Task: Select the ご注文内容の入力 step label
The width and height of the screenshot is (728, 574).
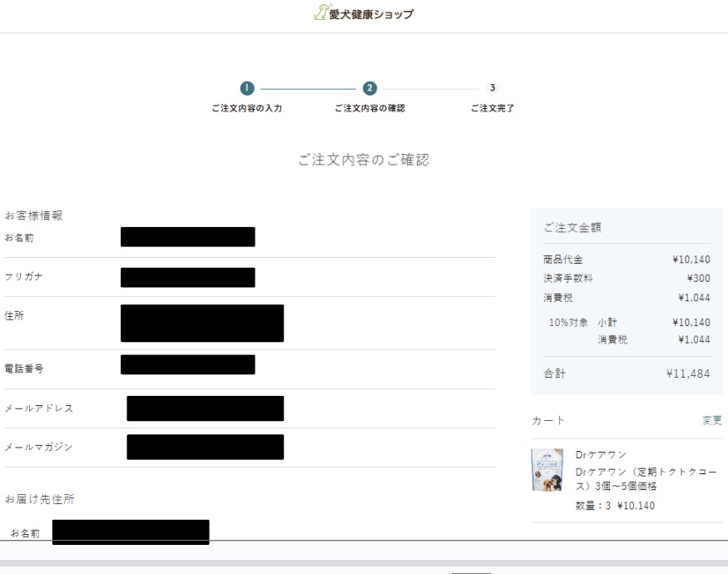Action: point(246,108)
